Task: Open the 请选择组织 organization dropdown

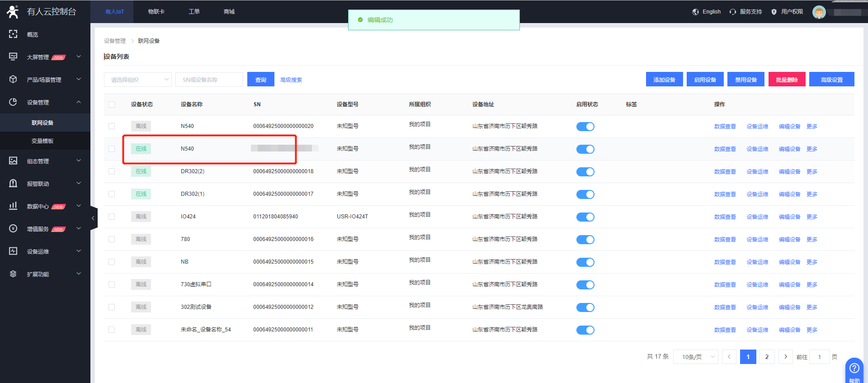Action: (137, 80)
